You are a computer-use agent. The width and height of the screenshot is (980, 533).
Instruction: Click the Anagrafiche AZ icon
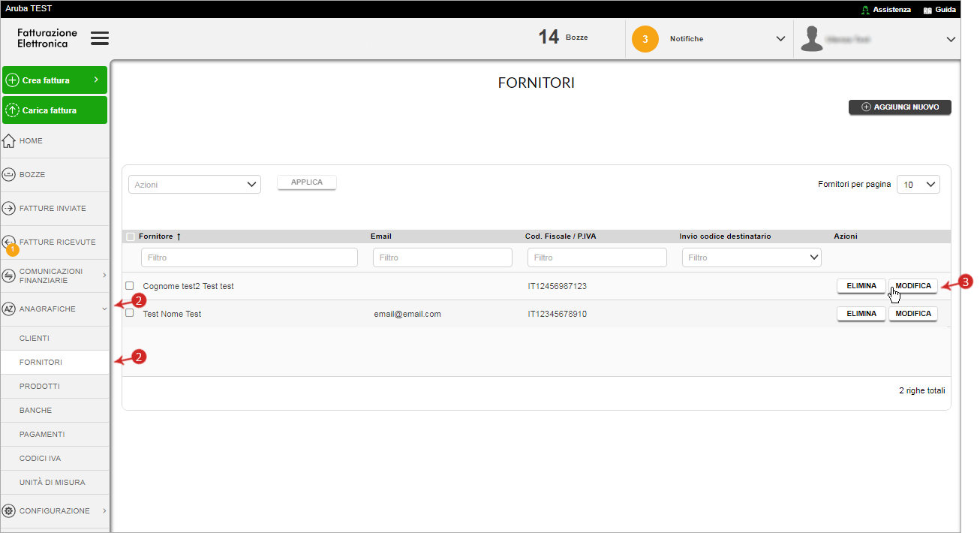9,309
